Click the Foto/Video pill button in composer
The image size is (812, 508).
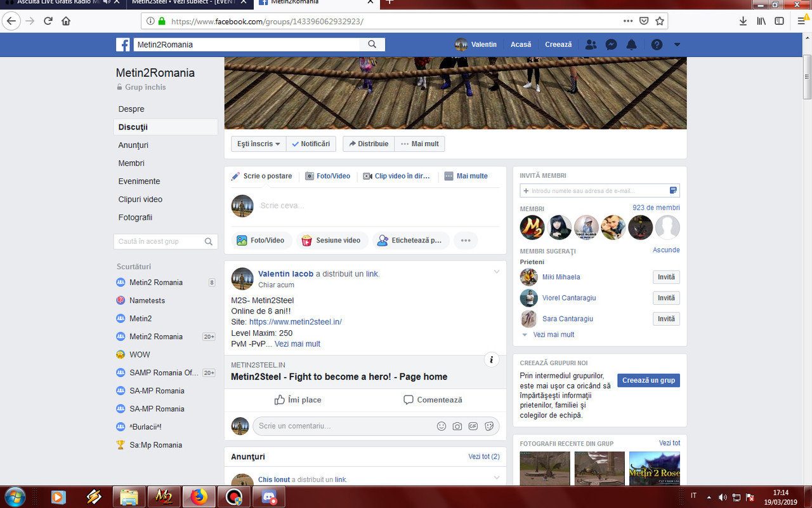pos(261,241)
